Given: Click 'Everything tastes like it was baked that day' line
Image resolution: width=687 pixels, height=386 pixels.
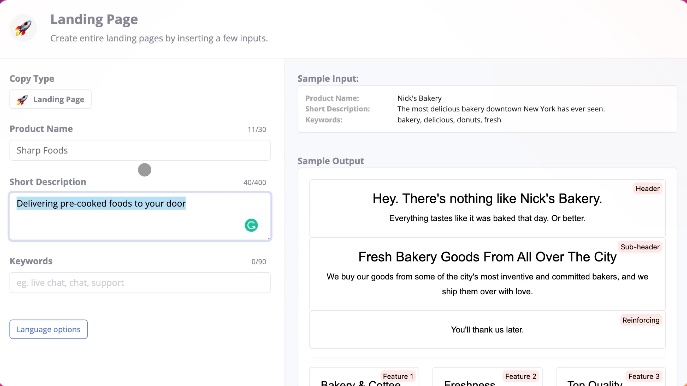Looking at the screenshot, I should coord(487,218).
